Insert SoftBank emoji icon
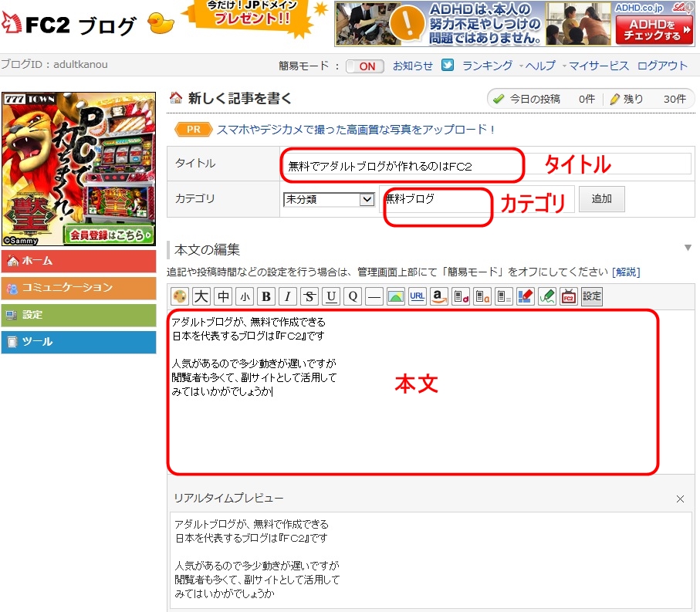This screenshot has height=612, width=700. tap(503, 296)
